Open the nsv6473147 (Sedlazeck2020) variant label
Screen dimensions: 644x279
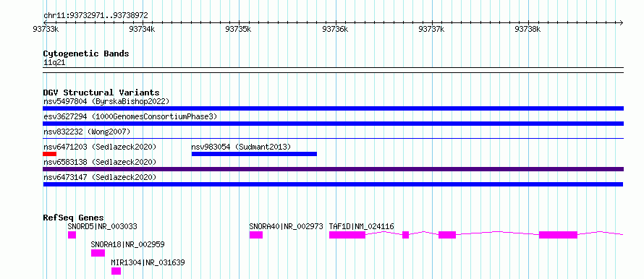pyautogui.click(x=100, y=177)
